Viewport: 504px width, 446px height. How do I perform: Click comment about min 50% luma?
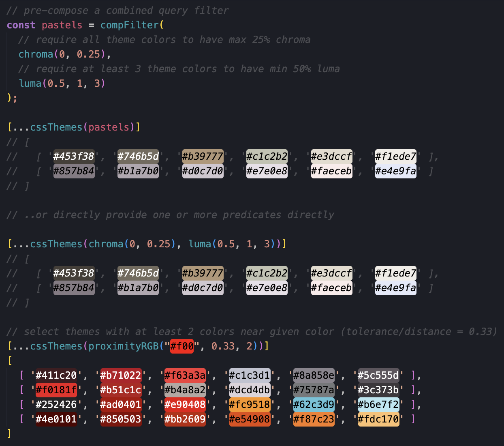pyautogui.click(x=179, y=69)
